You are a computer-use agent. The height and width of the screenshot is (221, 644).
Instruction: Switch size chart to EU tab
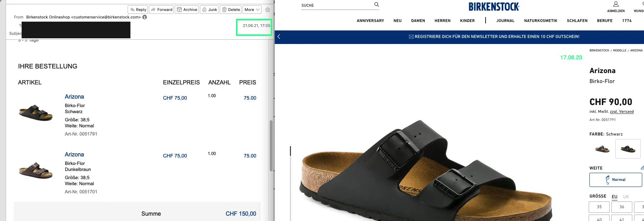(614, 197)
